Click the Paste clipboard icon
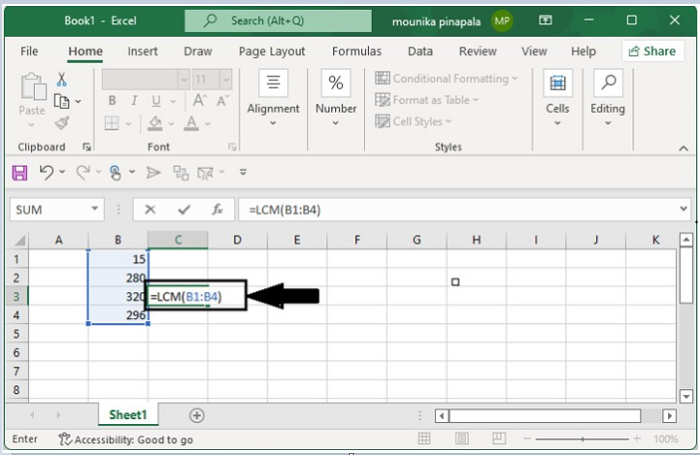 pos(33,86)
